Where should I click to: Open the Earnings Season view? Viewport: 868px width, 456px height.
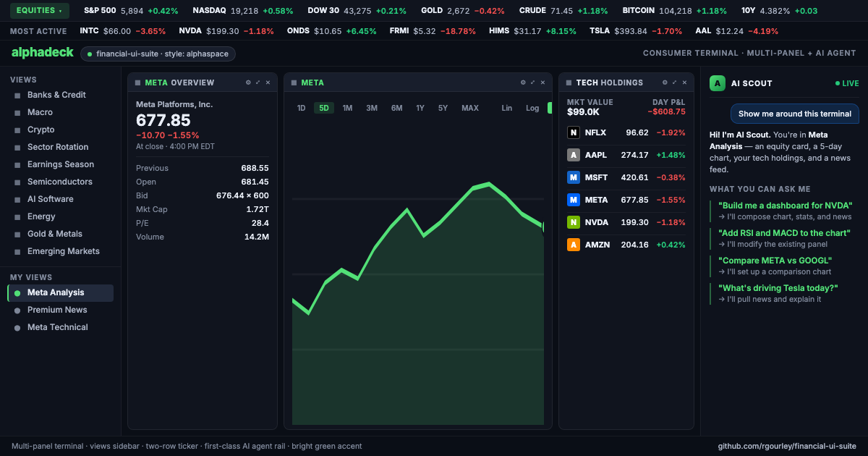click(60, 164)
